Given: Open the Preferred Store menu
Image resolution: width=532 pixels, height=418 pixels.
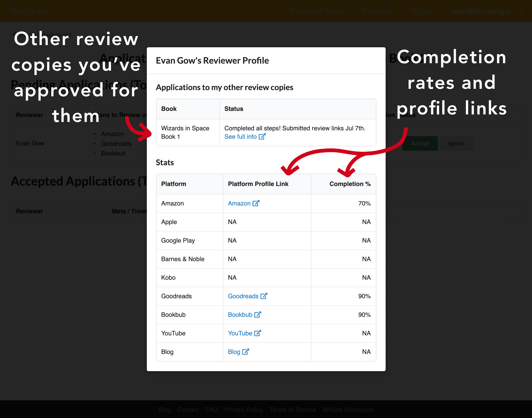Looking at the screenshot, I should (316, 11).
